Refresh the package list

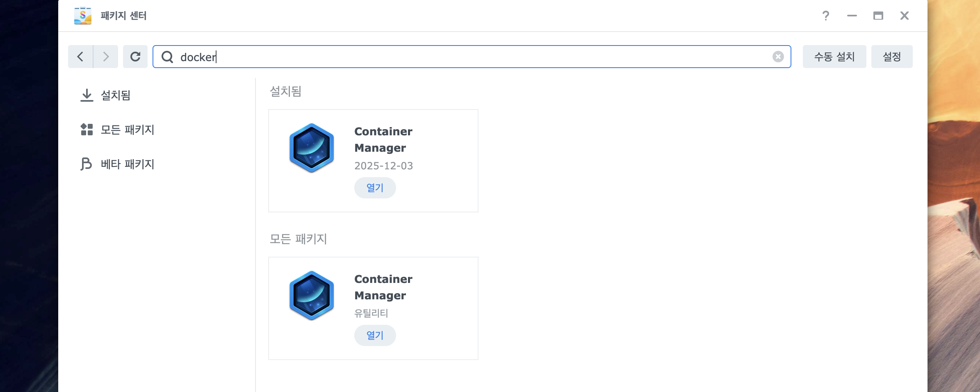(135, 57)
